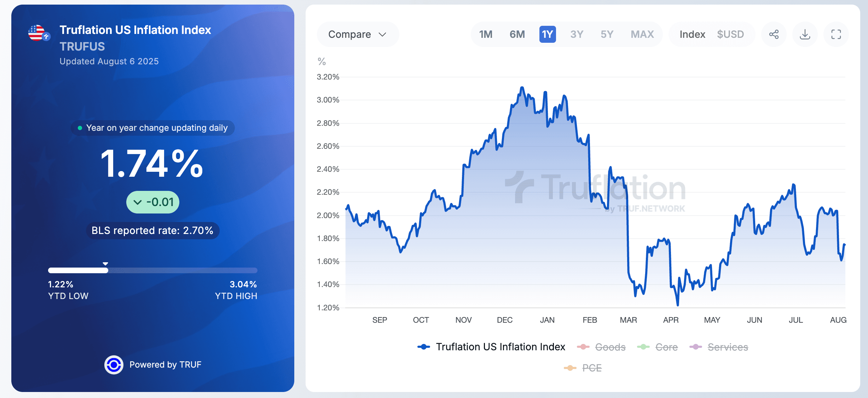
Task: Click the share chart icon
Action: tap(774, 34)
